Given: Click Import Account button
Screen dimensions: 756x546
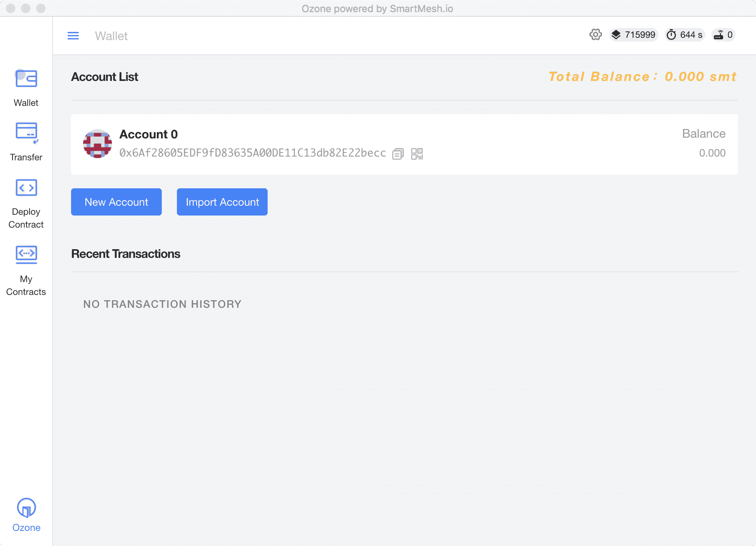Looking at the screenshot, I should (222, 202).
